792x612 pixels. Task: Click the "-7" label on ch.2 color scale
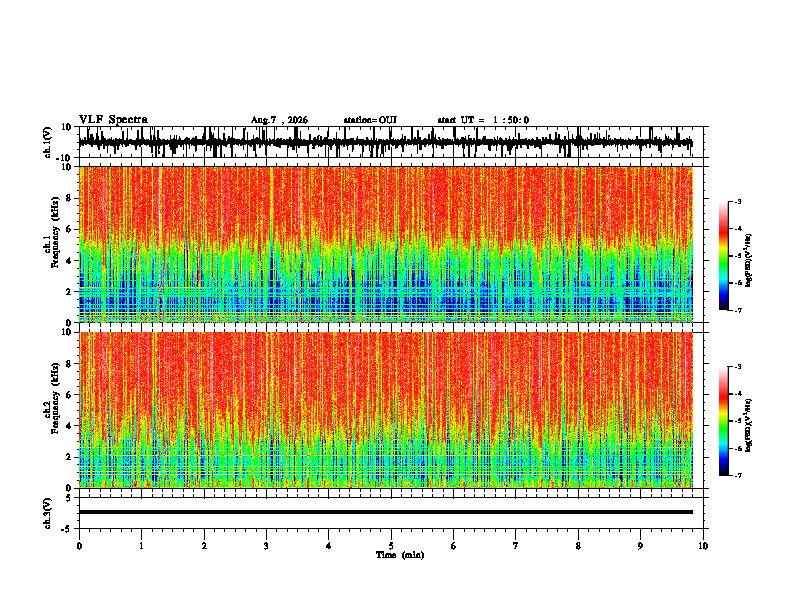point(737,475)
